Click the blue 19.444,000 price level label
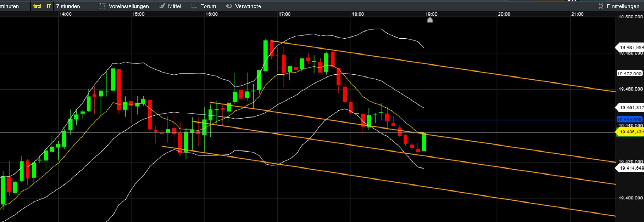 coord(629,120)
